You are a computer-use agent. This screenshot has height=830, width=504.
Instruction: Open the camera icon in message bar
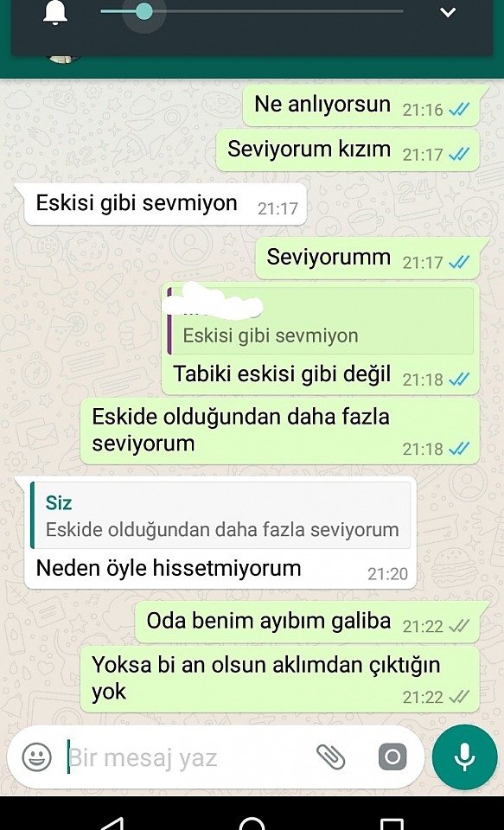pyautogui.click(x=392, y=757)
